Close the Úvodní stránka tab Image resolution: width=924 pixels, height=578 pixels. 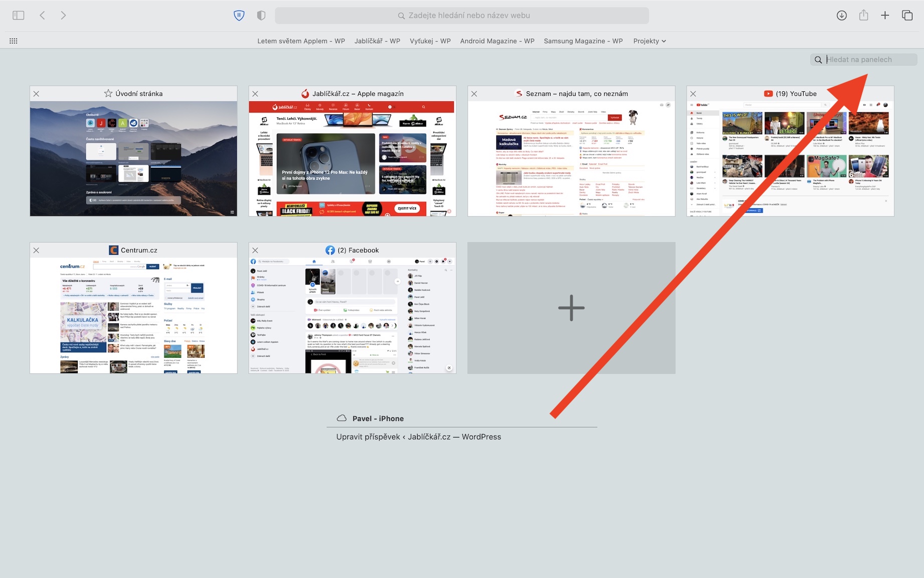point(36,94)
